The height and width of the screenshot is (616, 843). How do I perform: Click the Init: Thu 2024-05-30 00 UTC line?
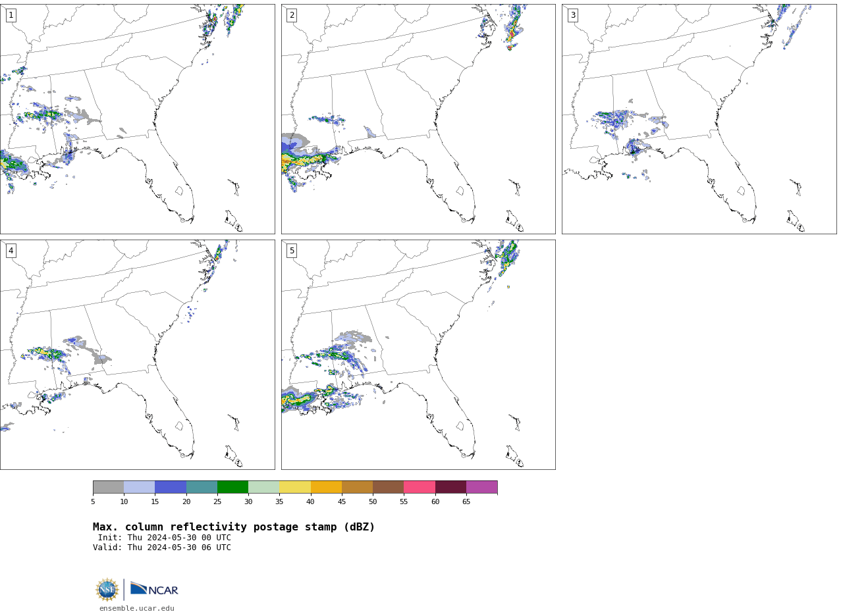165,538
